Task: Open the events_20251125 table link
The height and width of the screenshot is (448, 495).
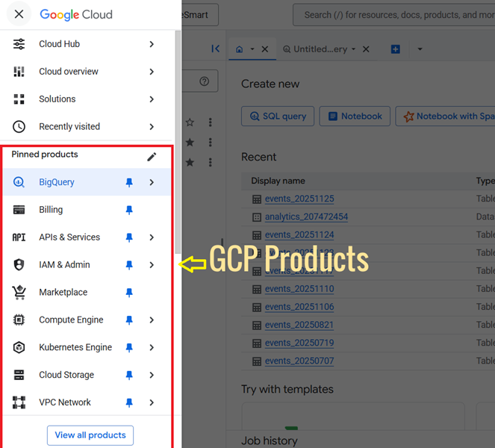Action: pyautogui.click(x=299, y=199)
